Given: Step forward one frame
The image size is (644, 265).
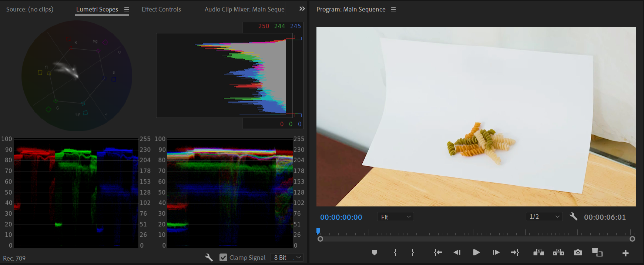Looking at the screenshot, I should tap(496, 252).
